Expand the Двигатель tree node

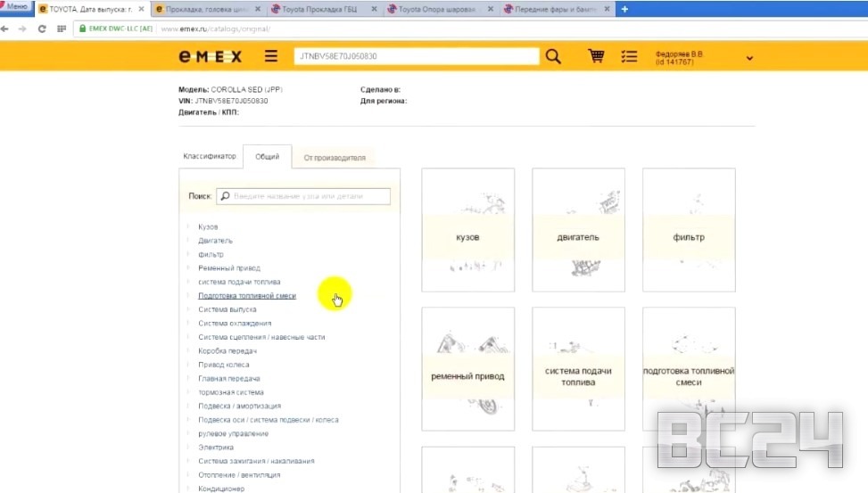[x=188, y=241]
